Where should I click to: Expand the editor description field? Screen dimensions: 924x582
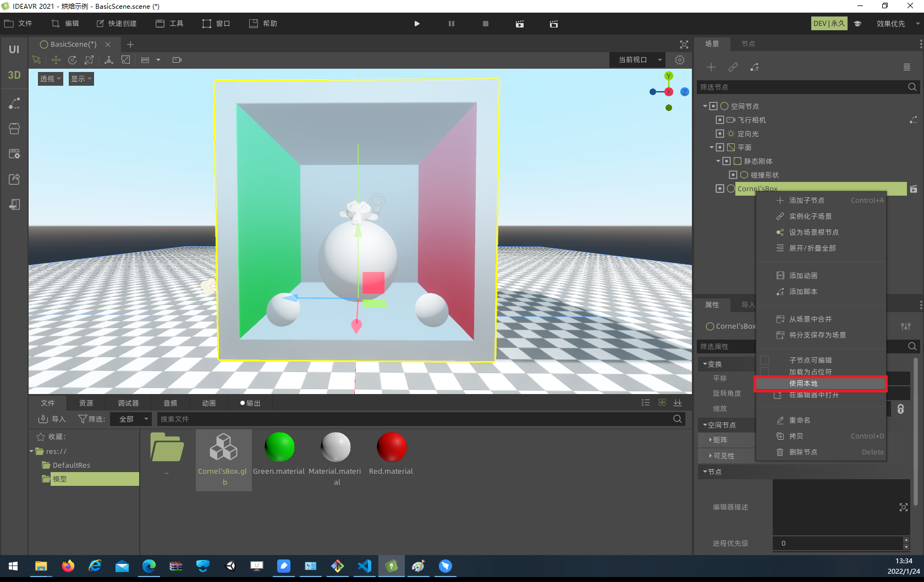pos(904,507)
